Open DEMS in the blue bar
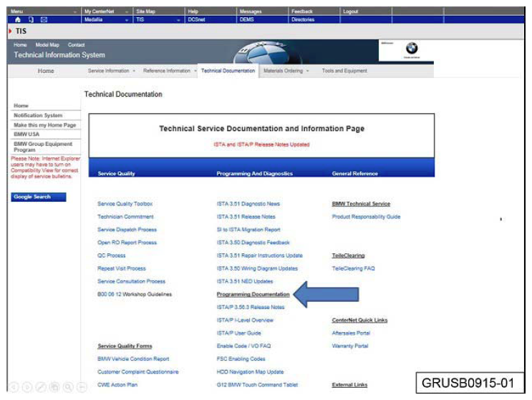 tap(246, 19)
